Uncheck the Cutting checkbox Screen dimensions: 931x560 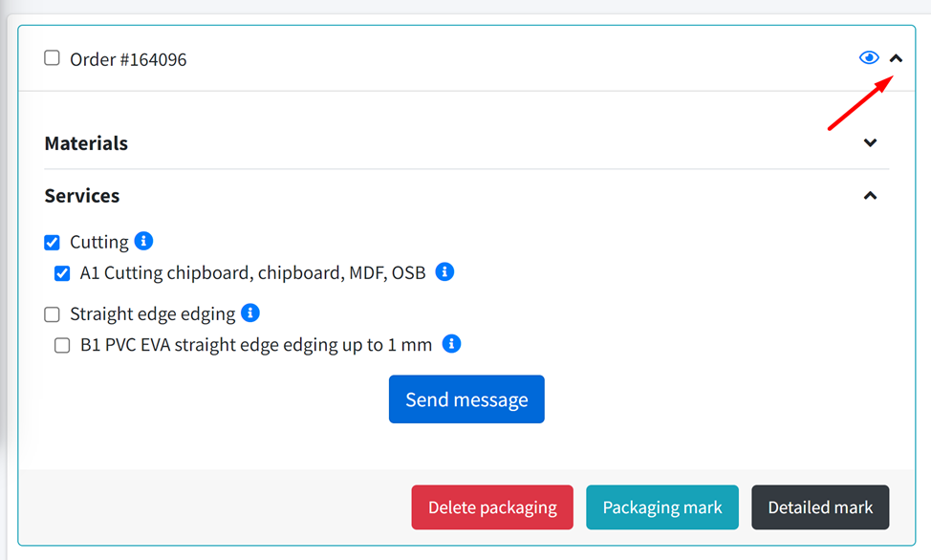(53, 243)
